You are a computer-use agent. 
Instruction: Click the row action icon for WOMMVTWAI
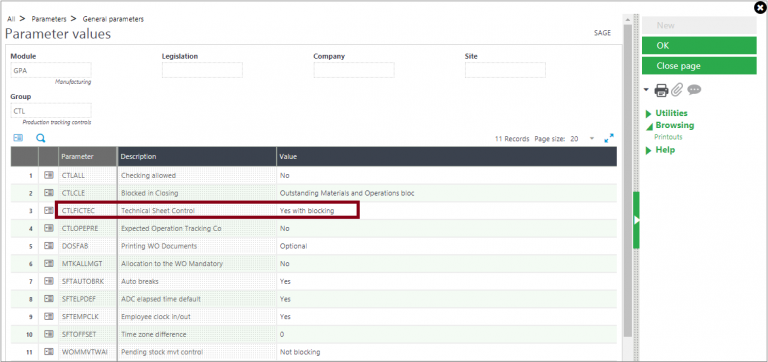tap(48, 352)
